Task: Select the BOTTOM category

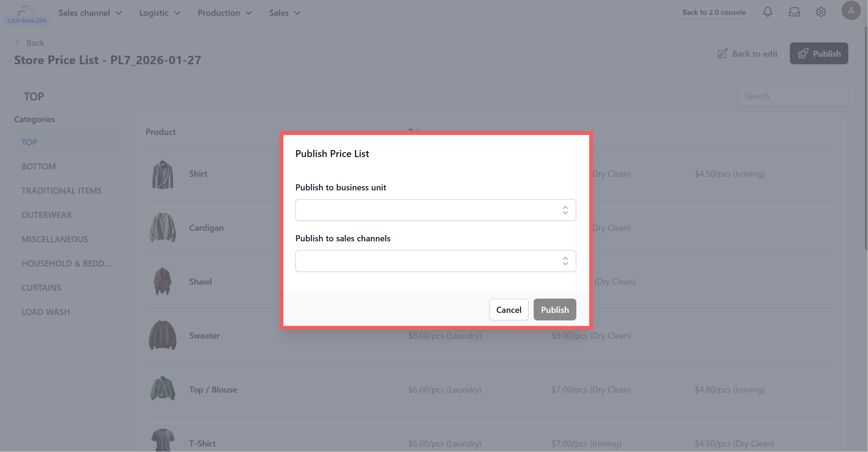Action: point(39,166)
